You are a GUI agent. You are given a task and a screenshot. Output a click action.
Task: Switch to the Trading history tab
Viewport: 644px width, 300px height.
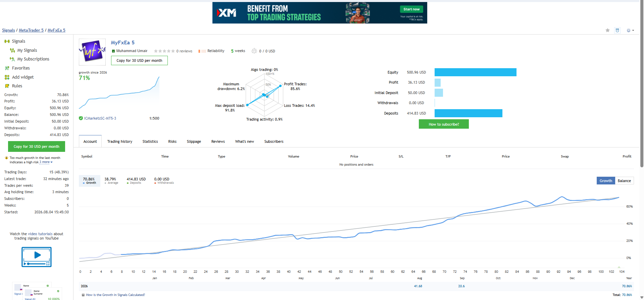(x=120, y=141)
